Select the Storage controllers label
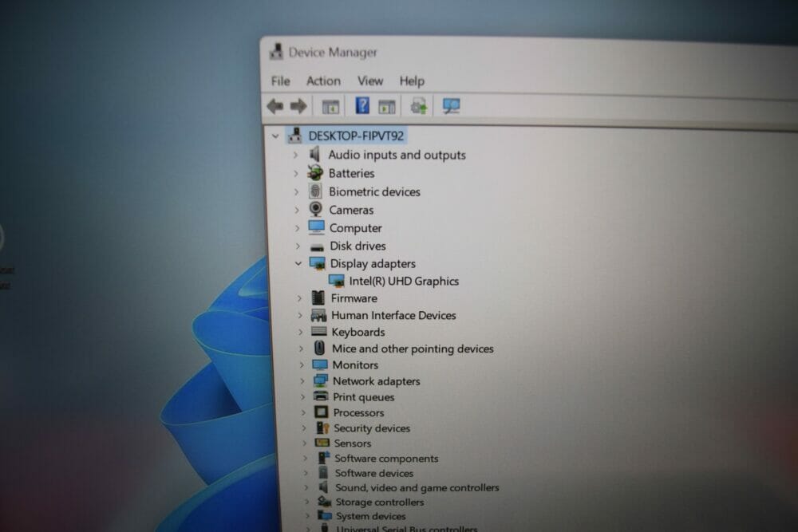The height and width of the screenshot is (532, 798). [x=380, y=502]
